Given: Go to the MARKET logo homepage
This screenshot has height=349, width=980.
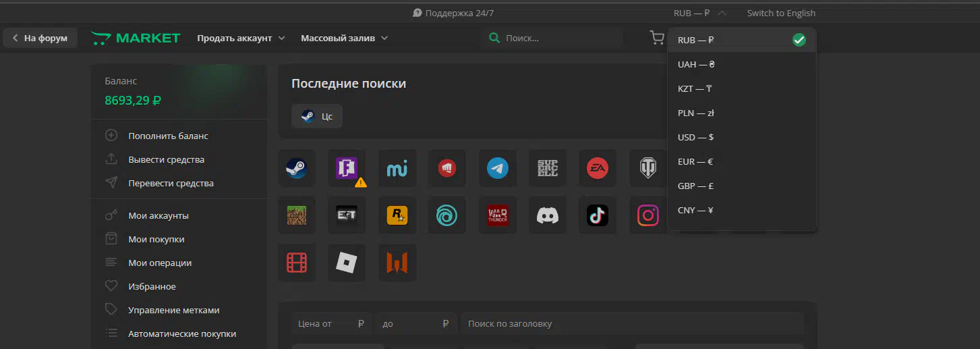Looking at the screenshot, I should pos(136,38).
